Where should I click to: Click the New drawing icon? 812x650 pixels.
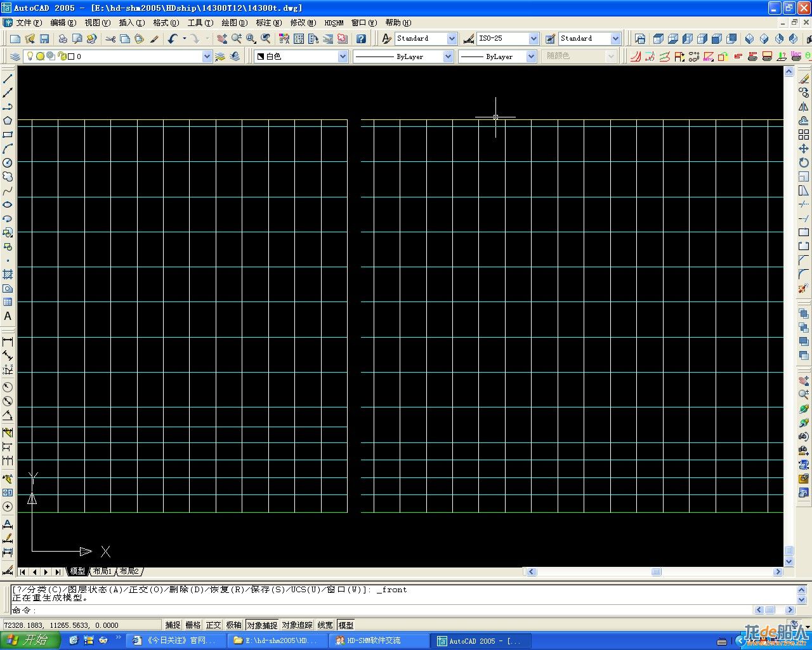tap(15, 39)
